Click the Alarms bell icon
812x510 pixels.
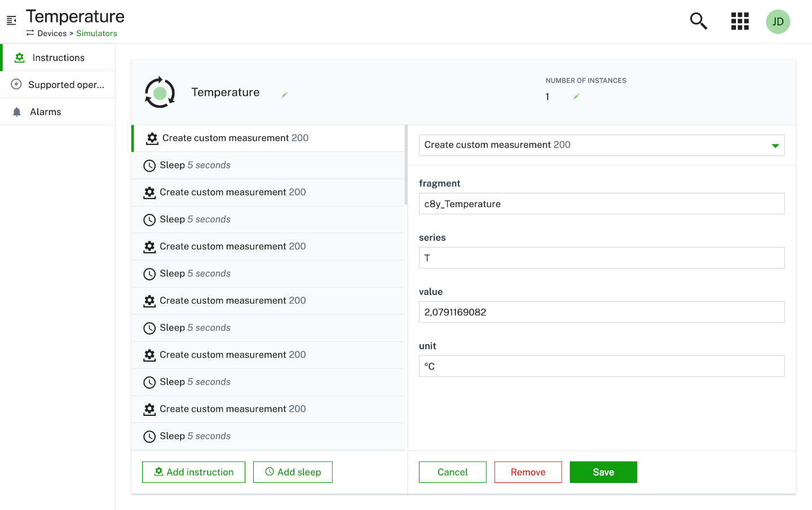tap(17, 112)
